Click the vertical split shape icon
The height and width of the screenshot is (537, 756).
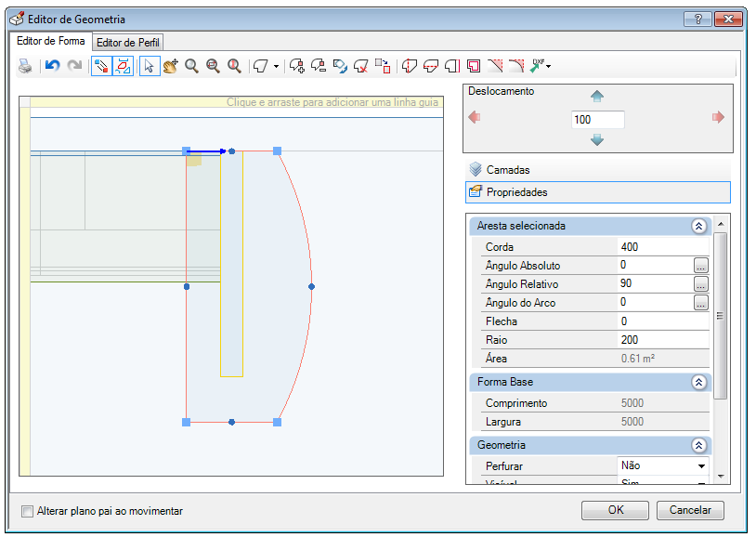click(410, 66)
